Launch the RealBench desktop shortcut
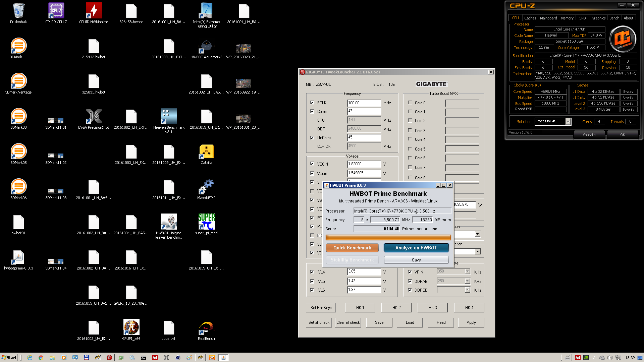 coord(206,330)
